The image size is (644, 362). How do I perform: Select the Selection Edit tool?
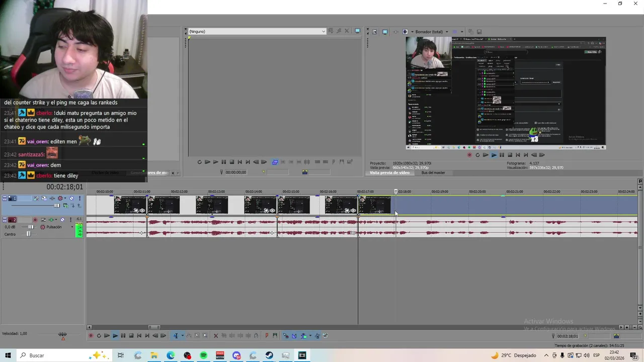pyautogui.click(x=197, y=335)
